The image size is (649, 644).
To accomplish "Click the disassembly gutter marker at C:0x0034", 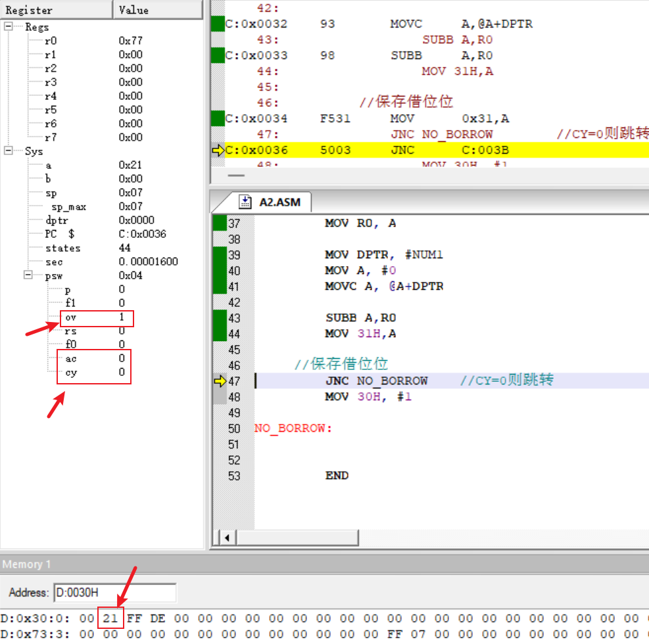I will pyautogui.click(x=218, y=118).
